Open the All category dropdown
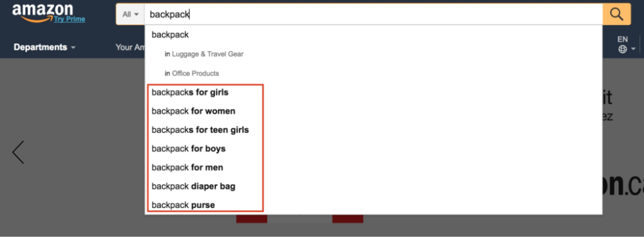644x237 pixels. click(130, 14)
